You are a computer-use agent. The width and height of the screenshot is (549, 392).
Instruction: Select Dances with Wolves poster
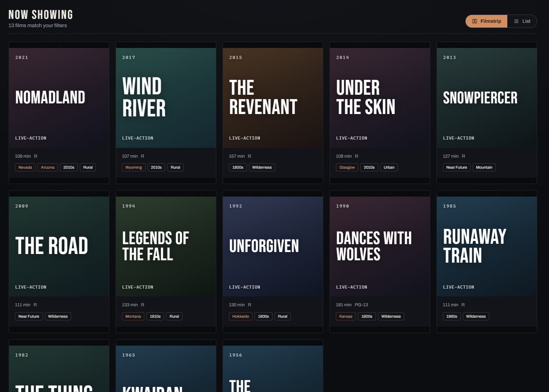coord(380,247)
